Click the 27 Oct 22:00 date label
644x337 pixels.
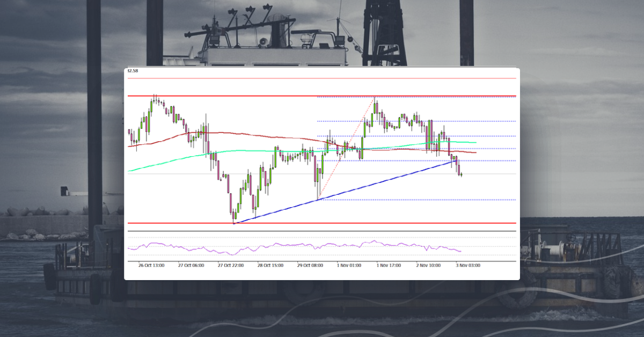[231, 265]
